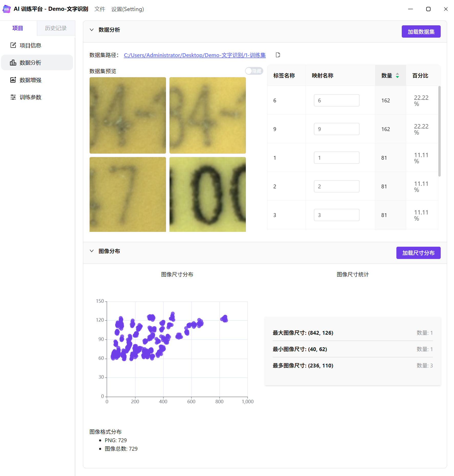Viewport: 454px width, 476px height.
Task: Click the project info edit icon
Action: click(x=13, y=45)
